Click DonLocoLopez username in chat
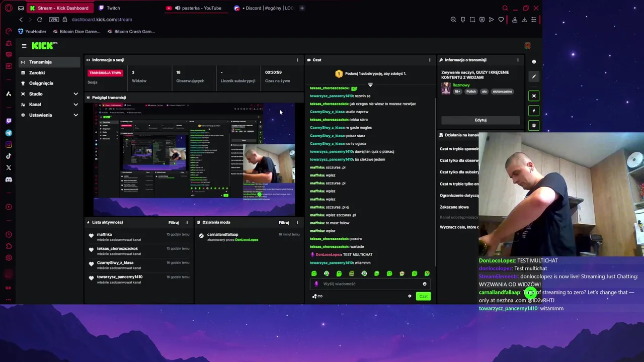Screen dimensions: 644x362 click(x=329, y=255)
